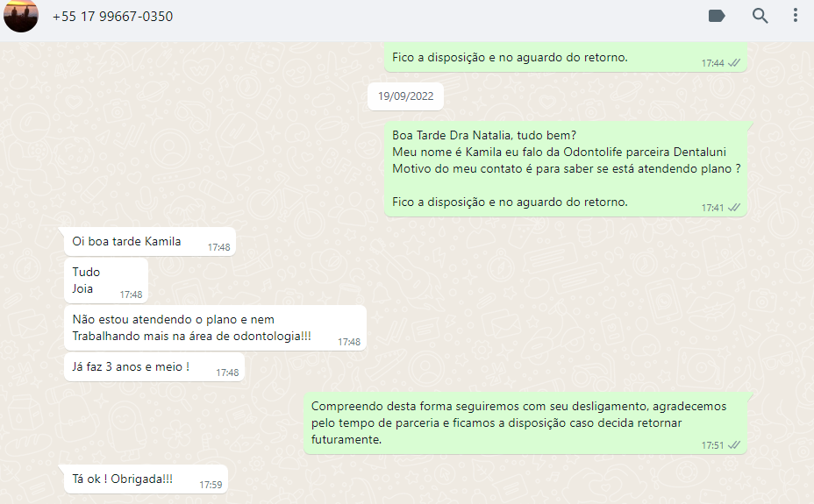814x504 pixels.
Task: Search messages with the magnifier icon
Action: [760, 16]
